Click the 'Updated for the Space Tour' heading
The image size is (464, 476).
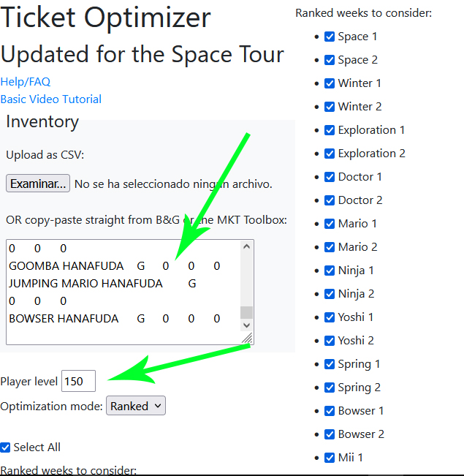click(142, 54)
